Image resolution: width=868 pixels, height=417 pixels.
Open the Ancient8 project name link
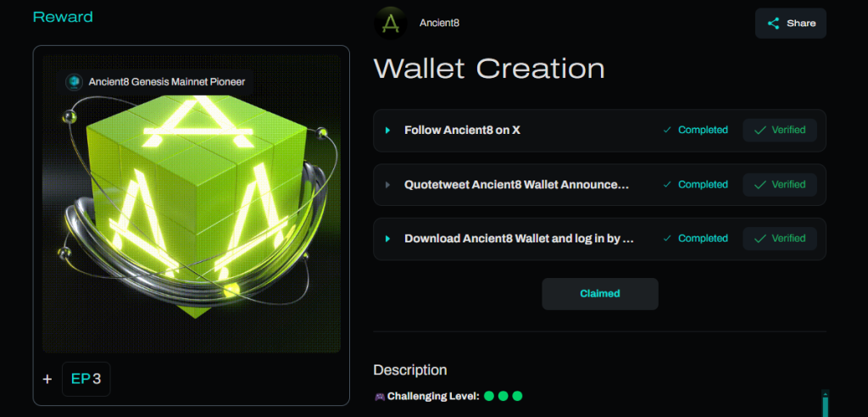coord(439,23)
